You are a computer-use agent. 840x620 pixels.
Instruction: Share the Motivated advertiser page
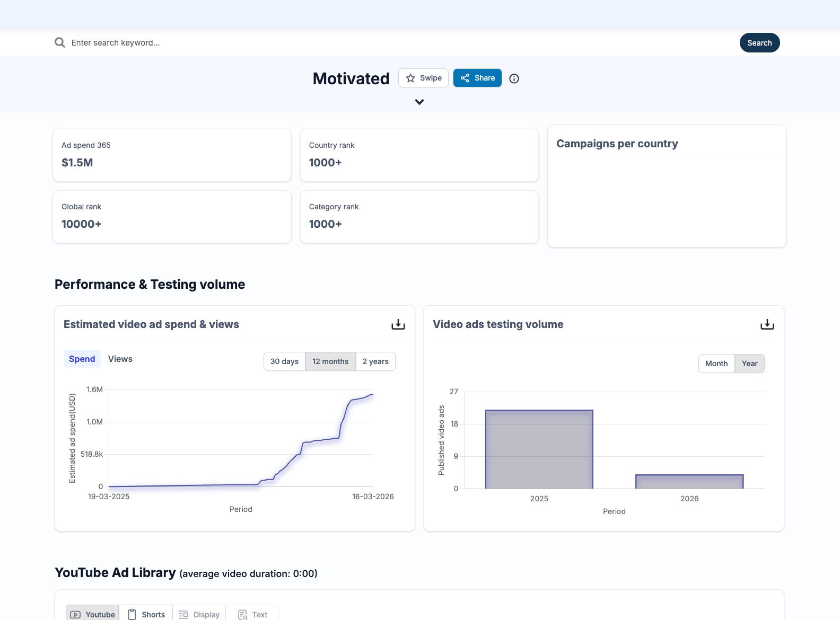pyautogui.click(x=477, y=78)
